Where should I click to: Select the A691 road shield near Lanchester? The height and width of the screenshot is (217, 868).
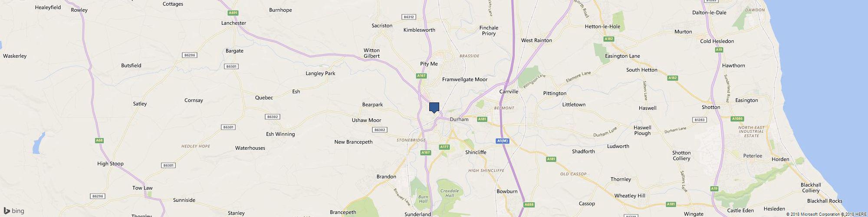tap(233, 13)
